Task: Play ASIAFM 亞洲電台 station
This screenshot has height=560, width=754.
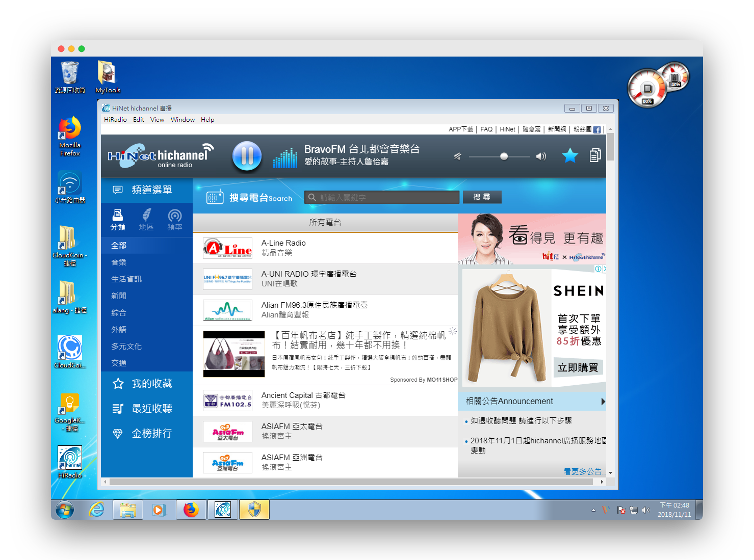Action: tap(325, 462)
